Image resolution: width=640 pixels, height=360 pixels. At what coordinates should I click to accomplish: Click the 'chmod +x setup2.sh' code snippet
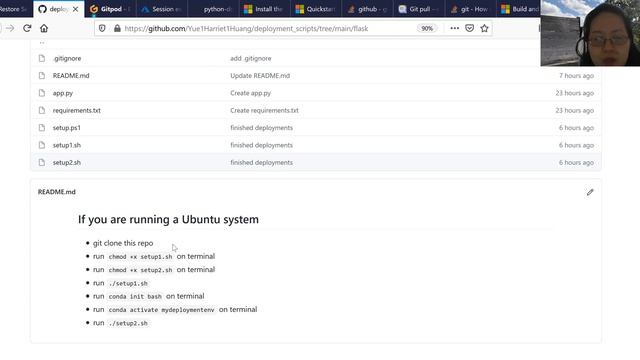coord(140,270)
